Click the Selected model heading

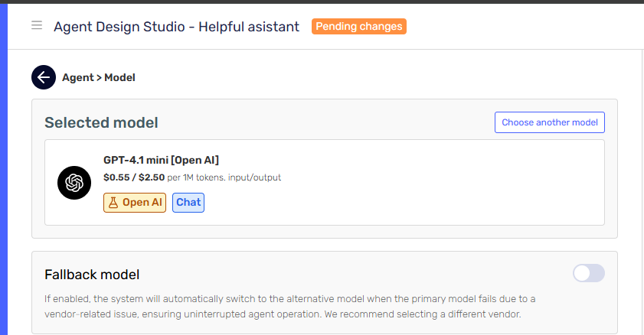coord(101,122)
